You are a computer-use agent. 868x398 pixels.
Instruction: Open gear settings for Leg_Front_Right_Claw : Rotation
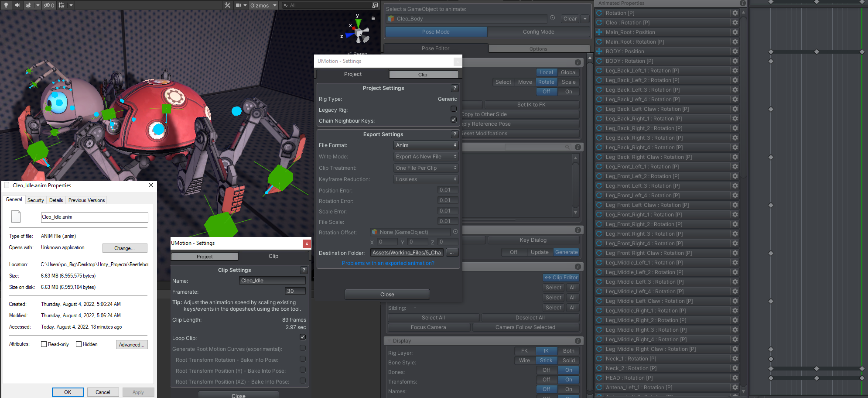(x=735, y=253)
